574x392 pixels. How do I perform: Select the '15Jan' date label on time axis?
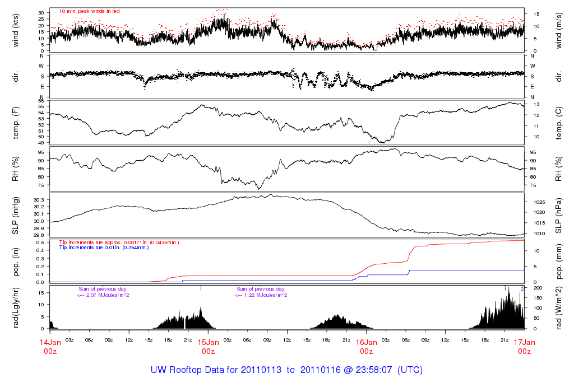(x=209, y=343)
